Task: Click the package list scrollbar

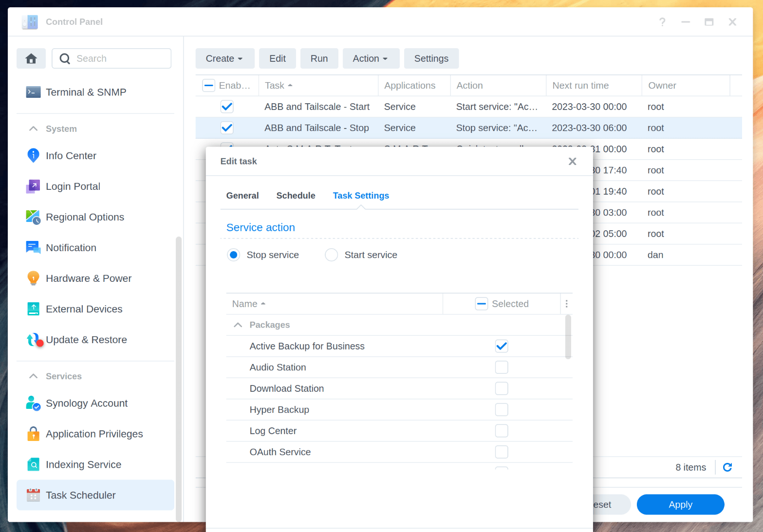Action: [x=568, y=337]
